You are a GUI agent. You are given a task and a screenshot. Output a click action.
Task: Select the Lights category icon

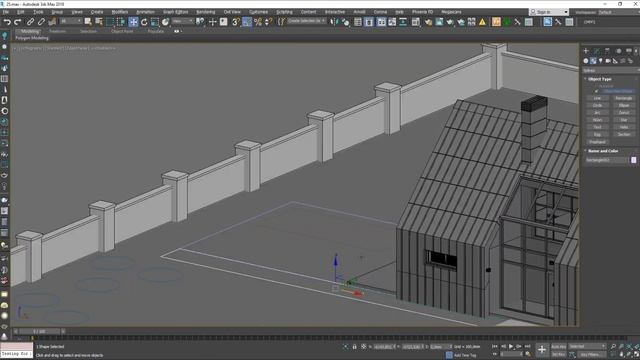pos(600,61)
